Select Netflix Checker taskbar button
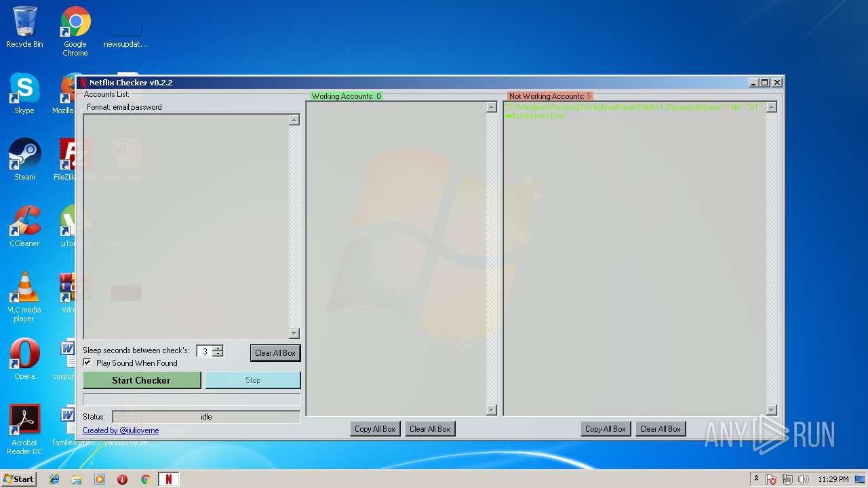The height and width of the screenshot is (488, 868). pyautogui.click(x=169, y=479)
